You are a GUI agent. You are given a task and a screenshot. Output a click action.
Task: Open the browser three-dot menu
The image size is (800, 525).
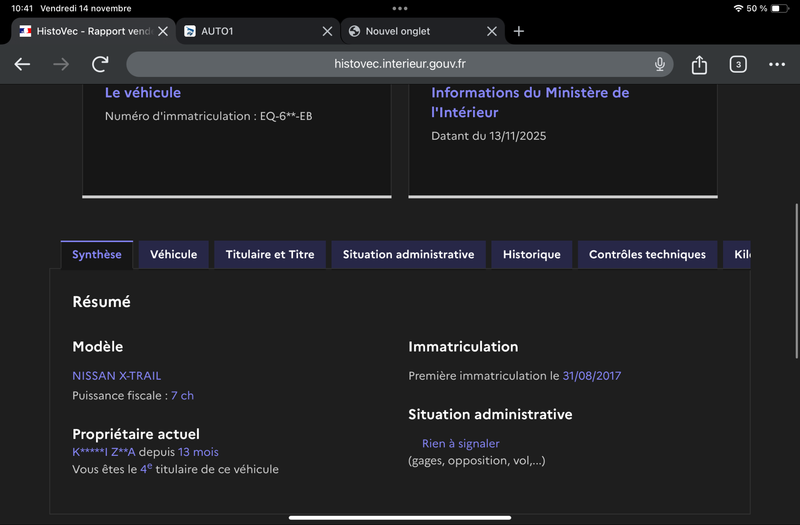[x=777, y=64]
